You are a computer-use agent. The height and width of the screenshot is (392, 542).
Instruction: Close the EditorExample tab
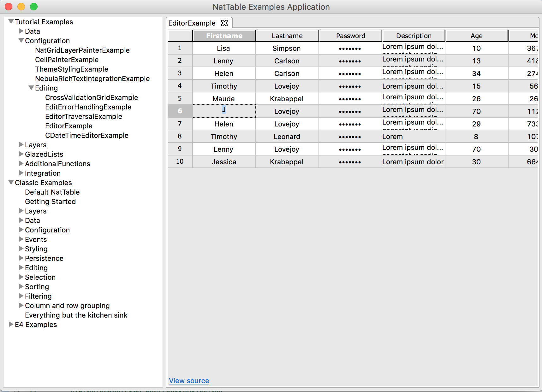(x=224, y=23)
